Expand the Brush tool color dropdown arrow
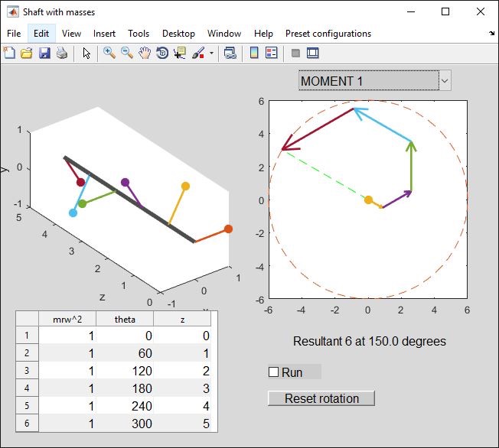Image resolution: width=499 pixels, height=448 pixels. 211,54
